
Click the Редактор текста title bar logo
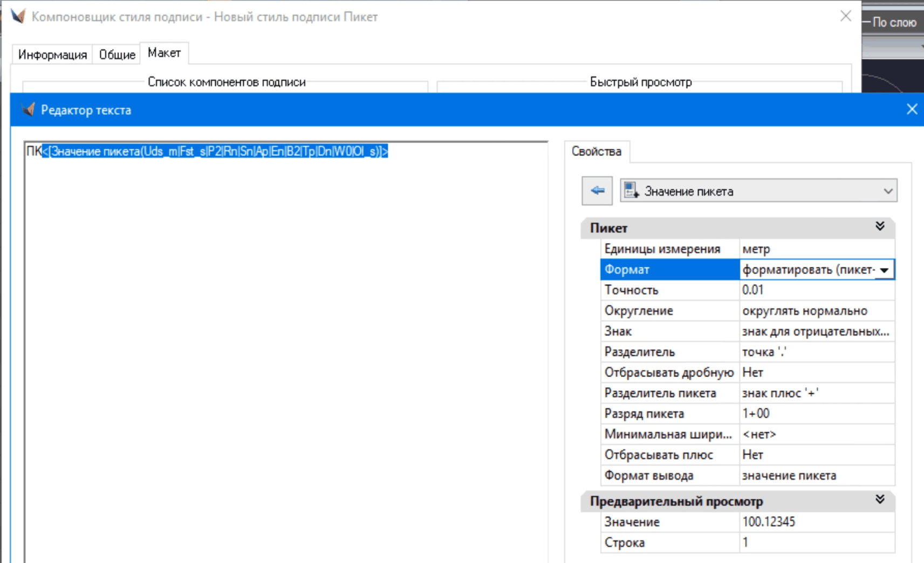[28, 110]
